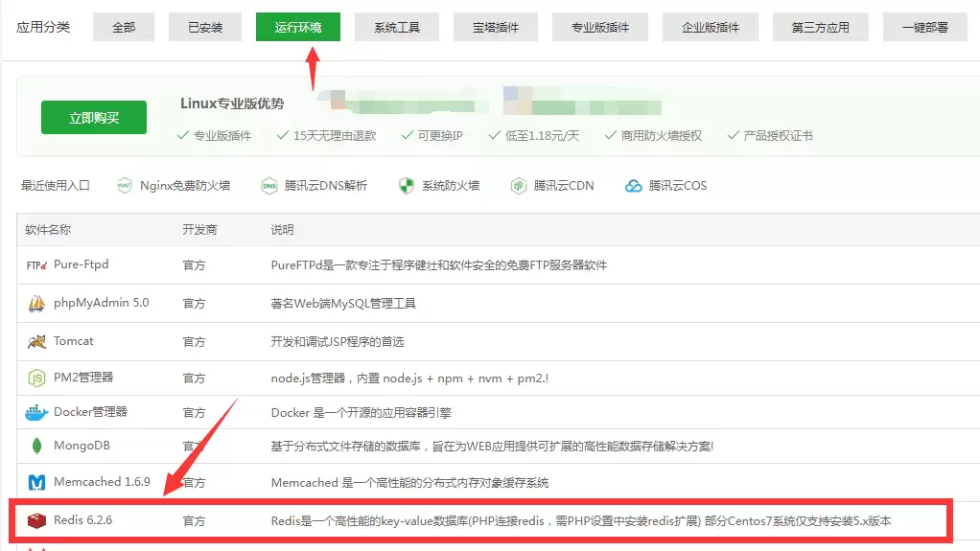
Task: Switch to 第三方应用 tab
Action: point(821,27)
